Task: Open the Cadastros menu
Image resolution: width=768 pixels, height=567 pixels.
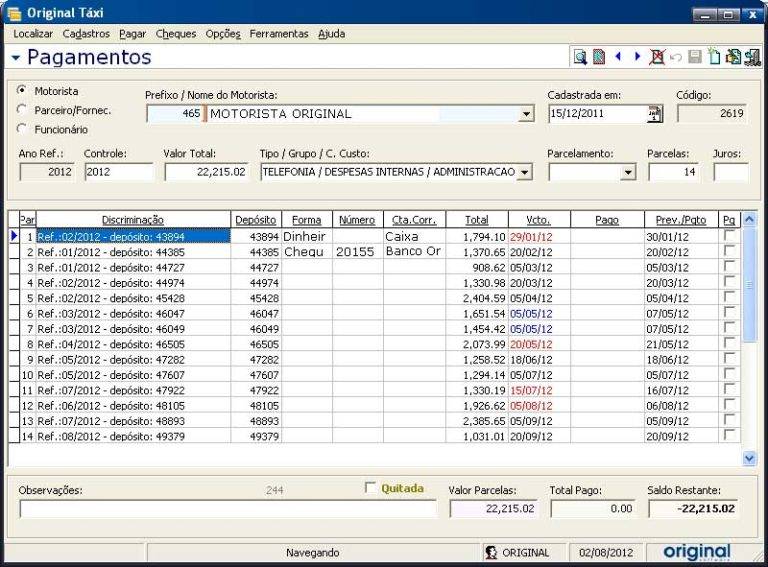Action: (x=86, y=34)
